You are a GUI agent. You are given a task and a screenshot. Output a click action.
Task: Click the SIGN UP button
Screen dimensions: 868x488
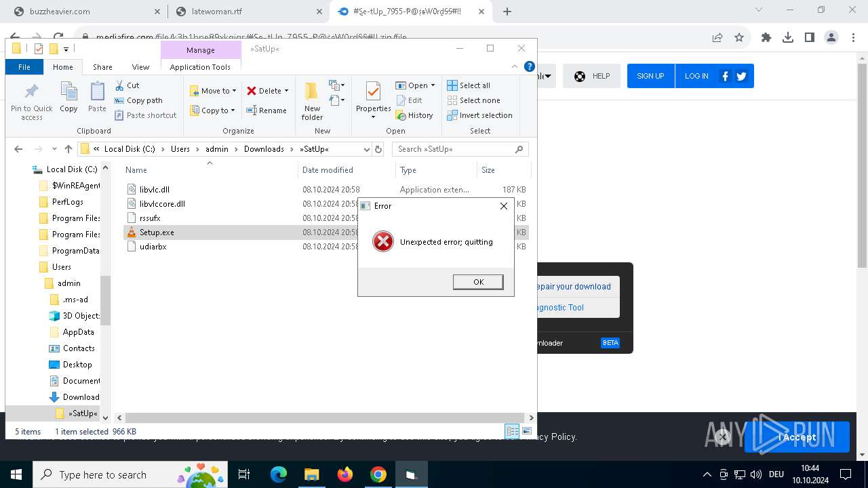point(650,76)
